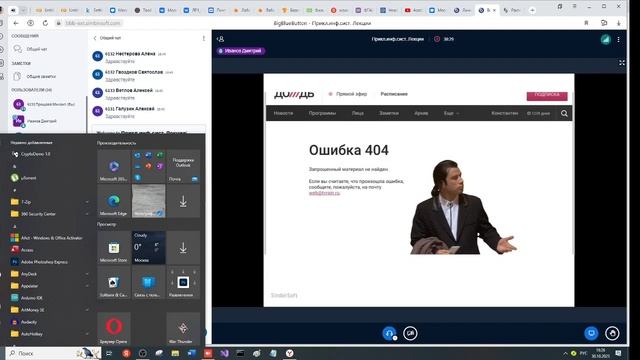Screen dimensions: 640x360
Task: Open the Ещё dropdown on shared page
Action: 451,113
